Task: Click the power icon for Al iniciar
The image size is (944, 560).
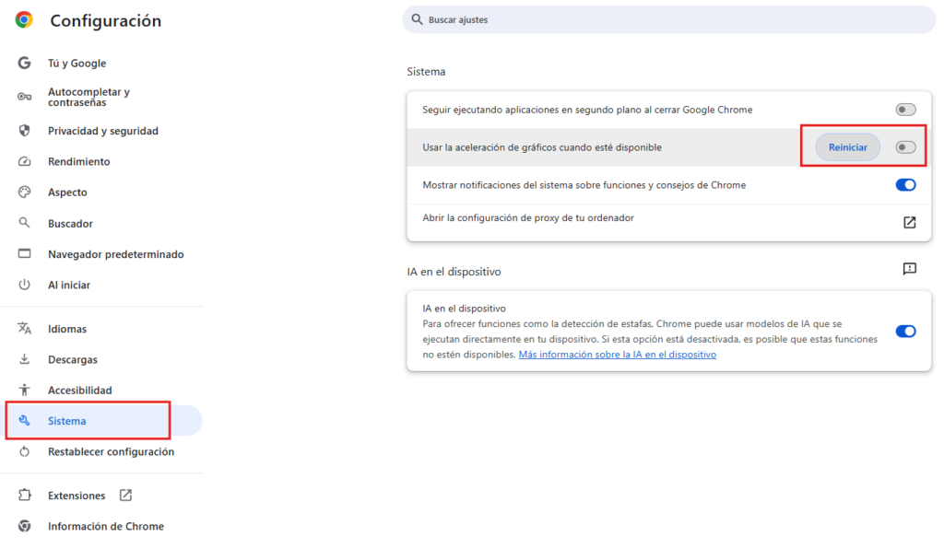Action: tap(24, 285)
